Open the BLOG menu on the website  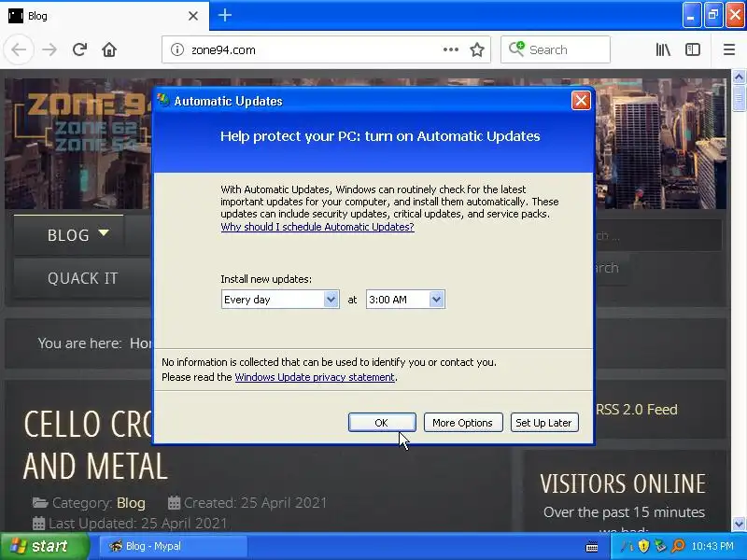(x=69, y=235)
